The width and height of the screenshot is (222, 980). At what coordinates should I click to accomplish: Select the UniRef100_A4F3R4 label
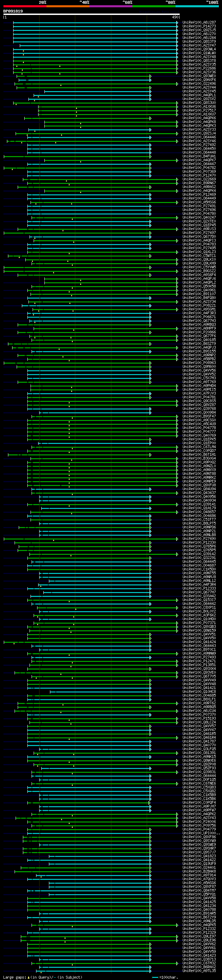(199, 585)
